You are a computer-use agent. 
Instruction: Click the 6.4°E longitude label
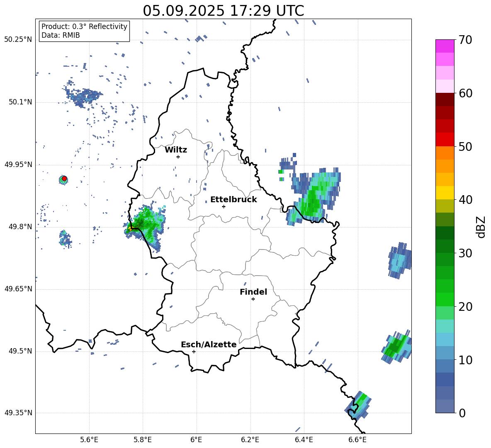tap(304, 440)
